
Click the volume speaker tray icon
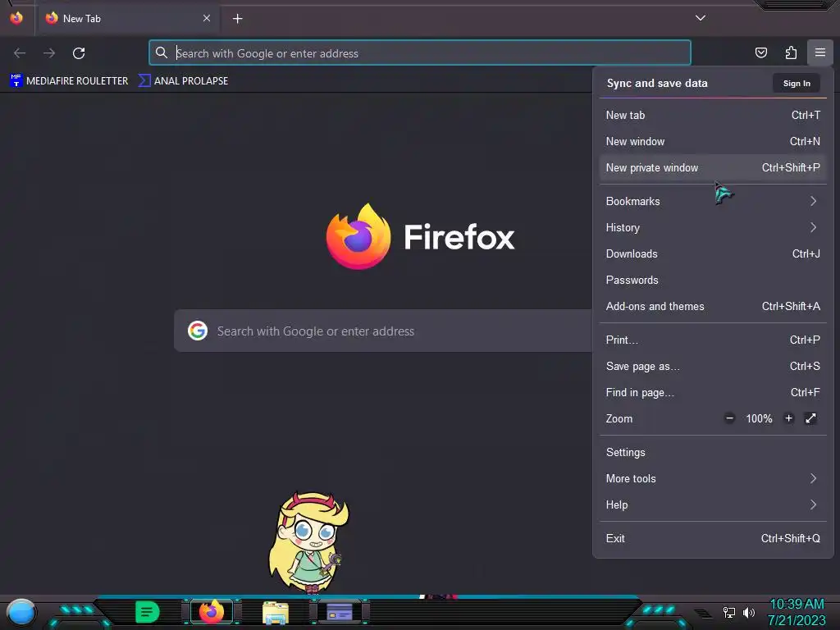[748, 612]
